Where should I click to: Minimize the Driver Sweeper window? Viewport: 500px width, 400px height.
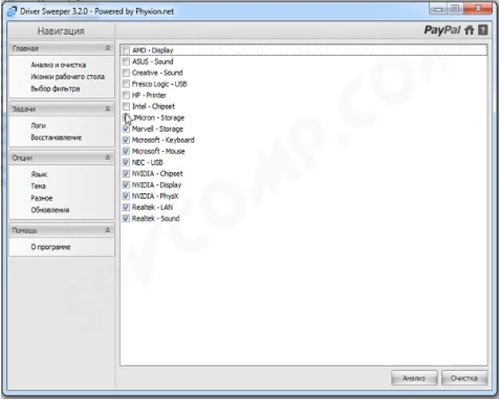[438, 9]
